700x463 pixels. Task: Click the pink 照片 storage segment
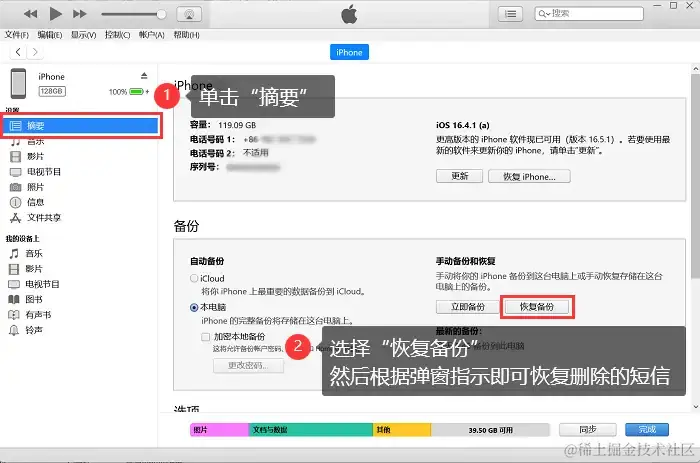pos(219,430)
